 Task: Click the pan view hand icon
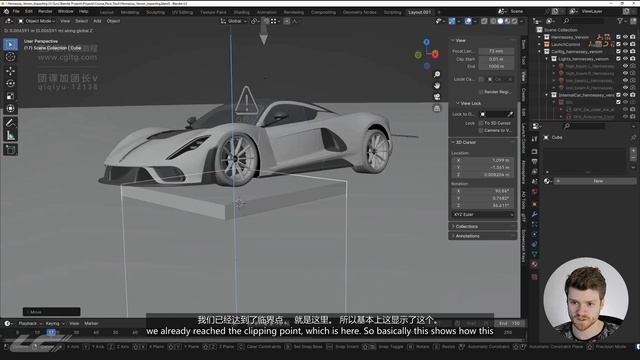[437, 86]
